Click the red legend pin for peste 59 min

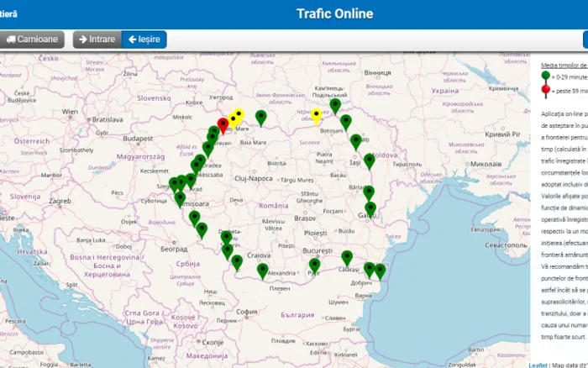(546, 91)
